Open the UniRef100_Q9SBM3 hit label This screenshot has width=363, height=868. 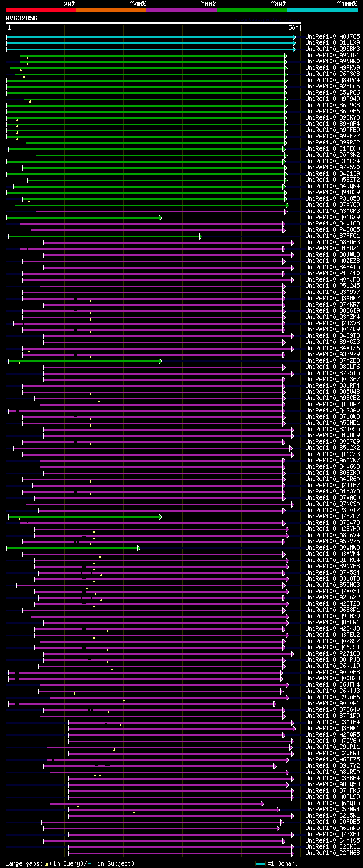pyautogui.click(x=332, y=49)
